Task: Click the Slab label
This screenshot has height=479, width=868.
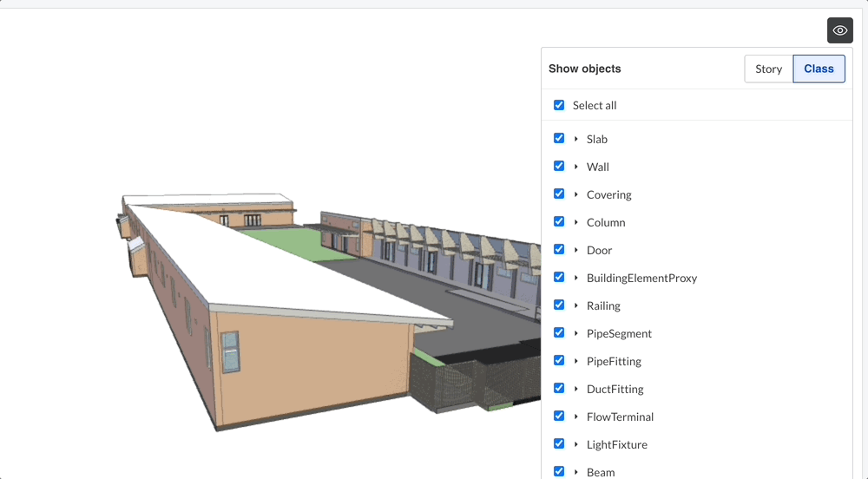Action: point(597,140)
